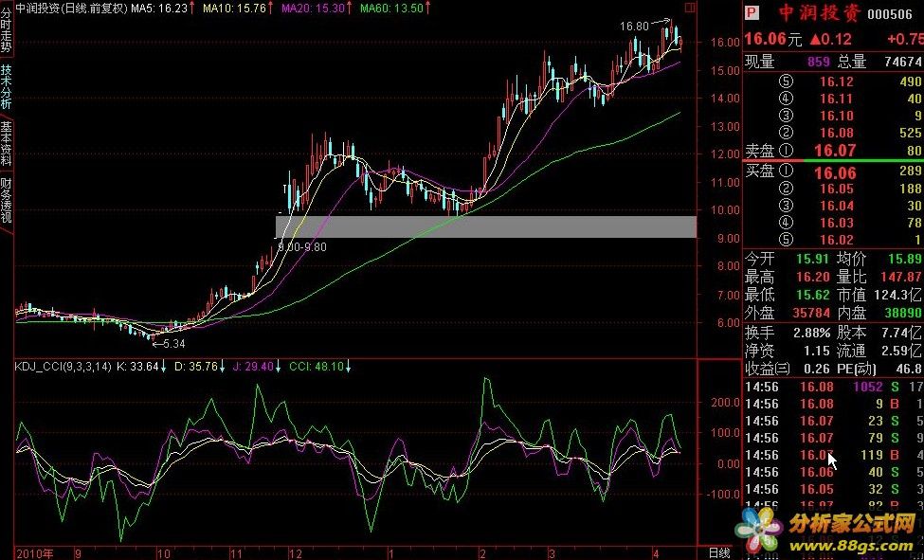Viewport: 924px width, 560px height.
Task: Select sell level ④ price 16.11
Action: tap(836, 99)
